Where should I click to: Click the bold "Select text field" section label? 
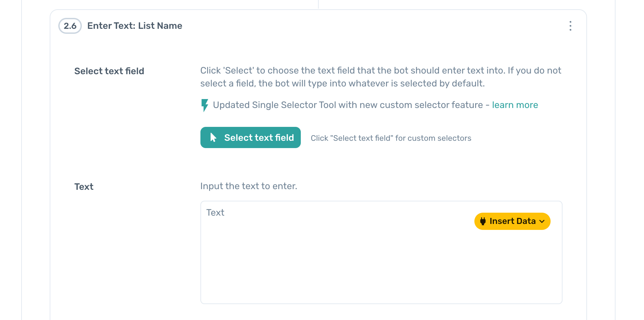(109, 71)
